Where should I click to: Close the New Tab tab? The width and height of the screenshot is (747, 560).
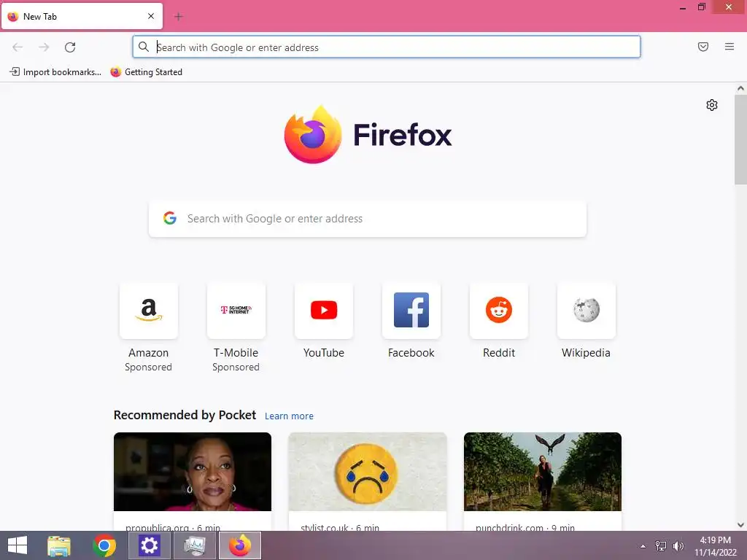coord(151,16)
